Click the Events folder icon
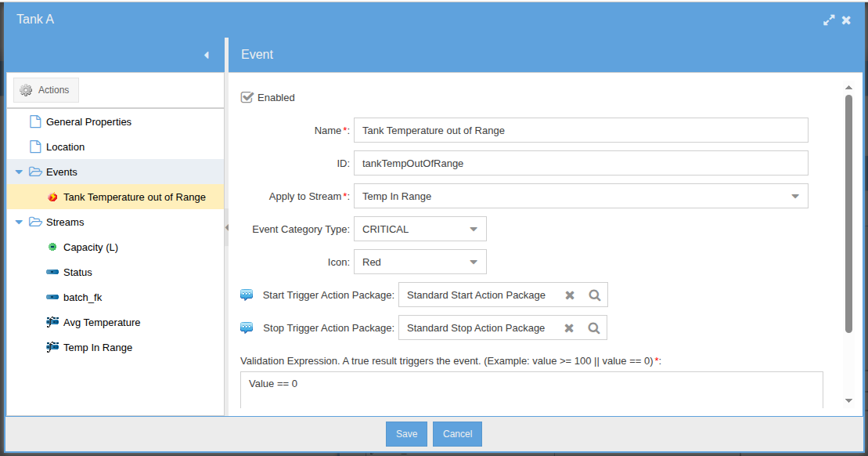Screen dimensions: 868x456 (x=35, y=172)
